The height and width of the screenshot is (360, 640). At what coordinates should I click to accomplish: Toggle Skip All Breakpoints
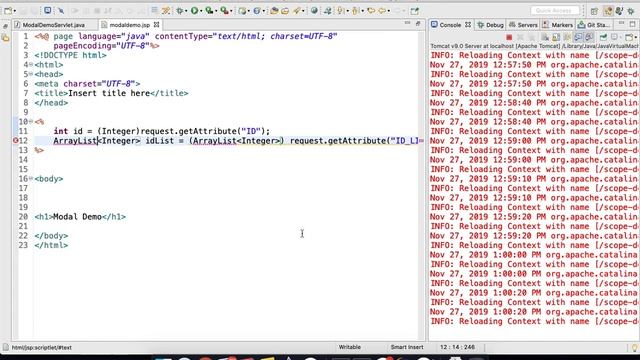[61, 11]
